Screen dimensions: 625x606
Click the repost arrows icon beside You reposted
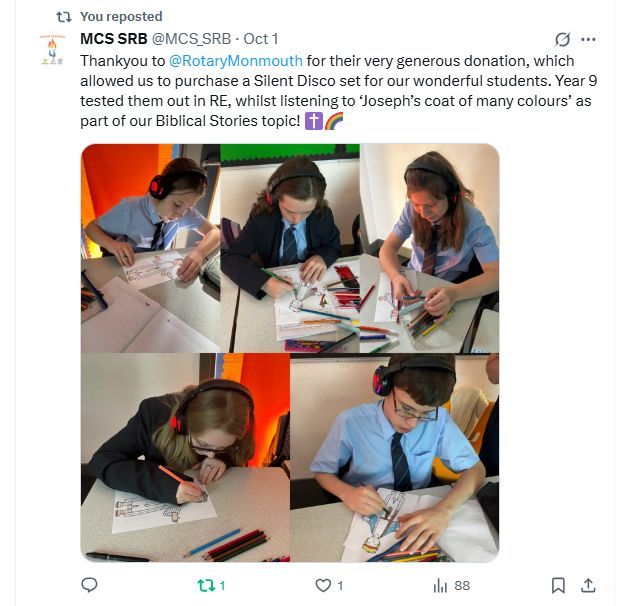coord(64,17)
